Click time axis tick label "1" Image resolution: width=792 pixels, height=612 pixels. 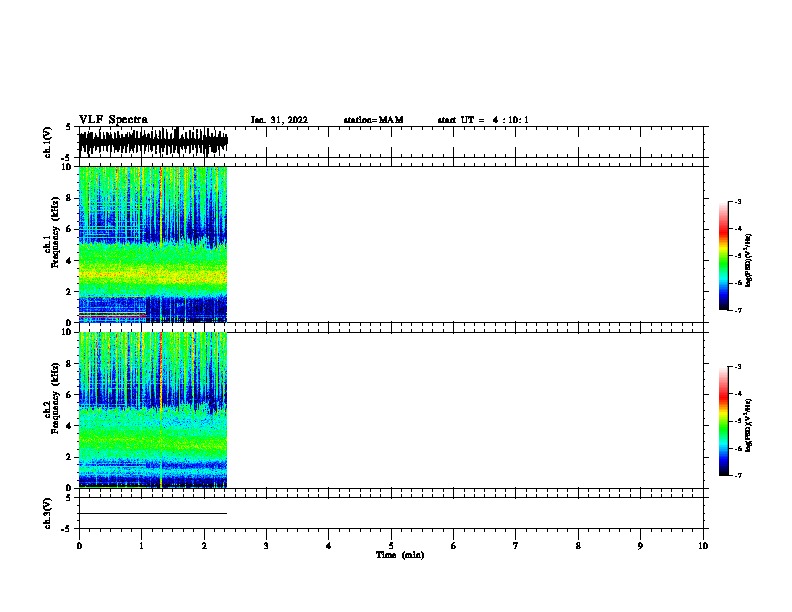point(141,545)
